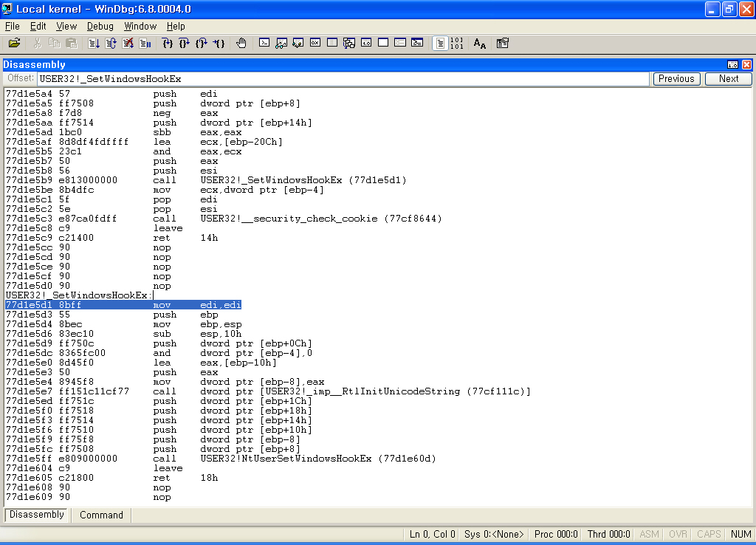Click the 'lea ecx,[ebp-20Ch]' line
The width and height of the screenshot is (756, 545).
click(x=144, y=142)
